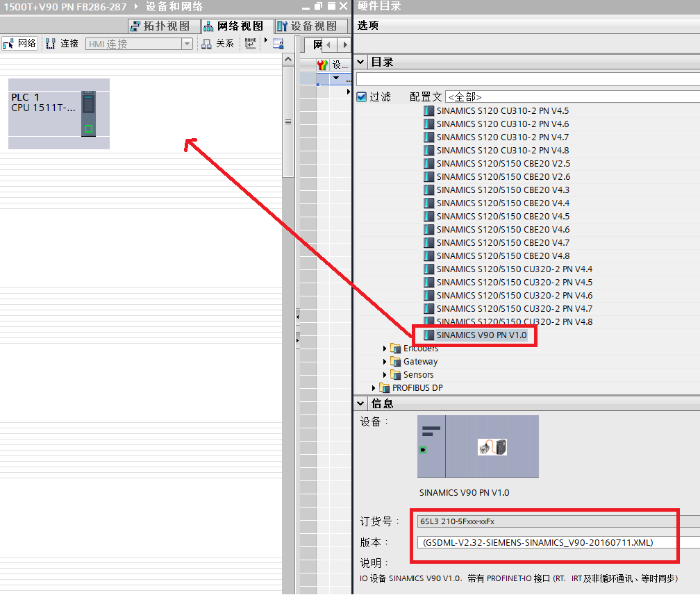This screenshot has width=700, height=595.
Task: Click the network view scroll-up arrow
Action: [288, 59]
